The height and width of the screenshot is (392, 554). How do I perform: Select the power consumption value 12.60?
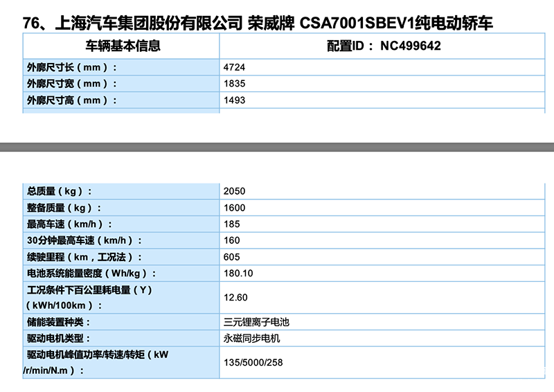click(235, 298)
